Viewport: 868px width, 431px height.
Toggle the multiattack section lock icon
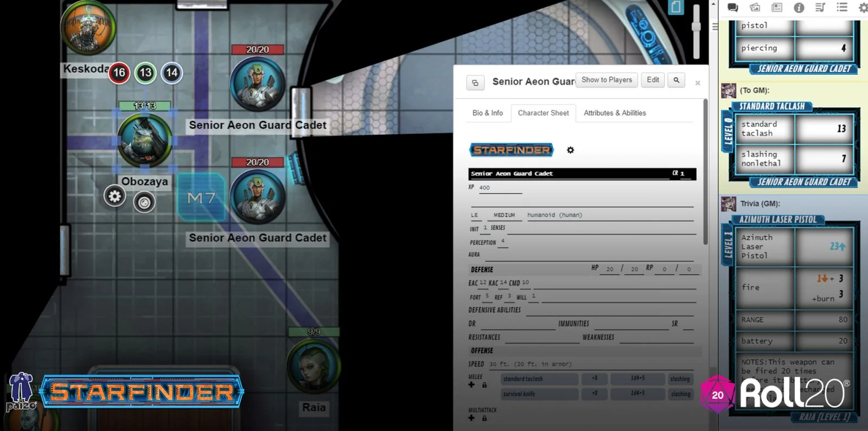click(484, 419)
